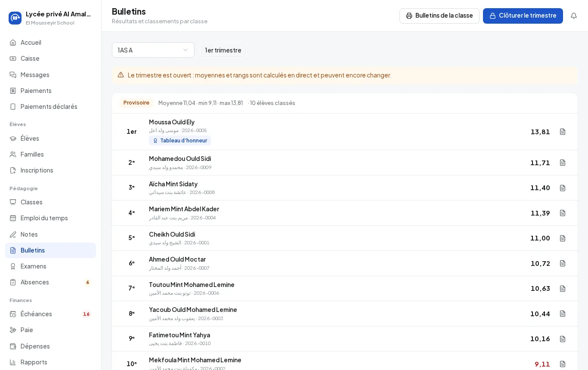Open bulletin document icon for Ahmed Ould Moctar
This screenshot has width=588, height=370.
pos(563,263)
